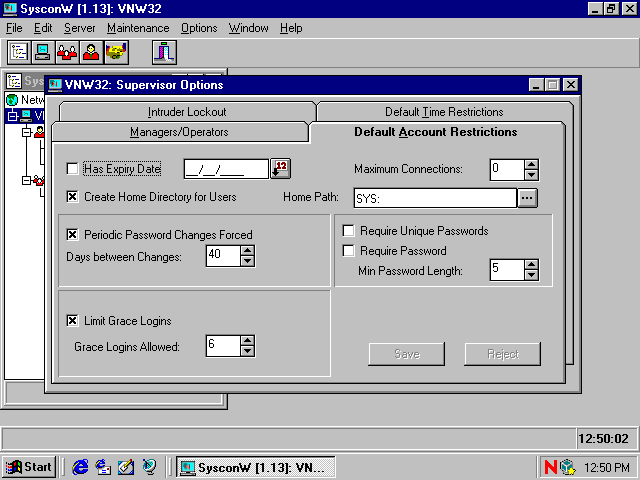Decrease Maximum Connections with down arrow
Viewport: 640px width, 480px height.
tap(531, 175)
